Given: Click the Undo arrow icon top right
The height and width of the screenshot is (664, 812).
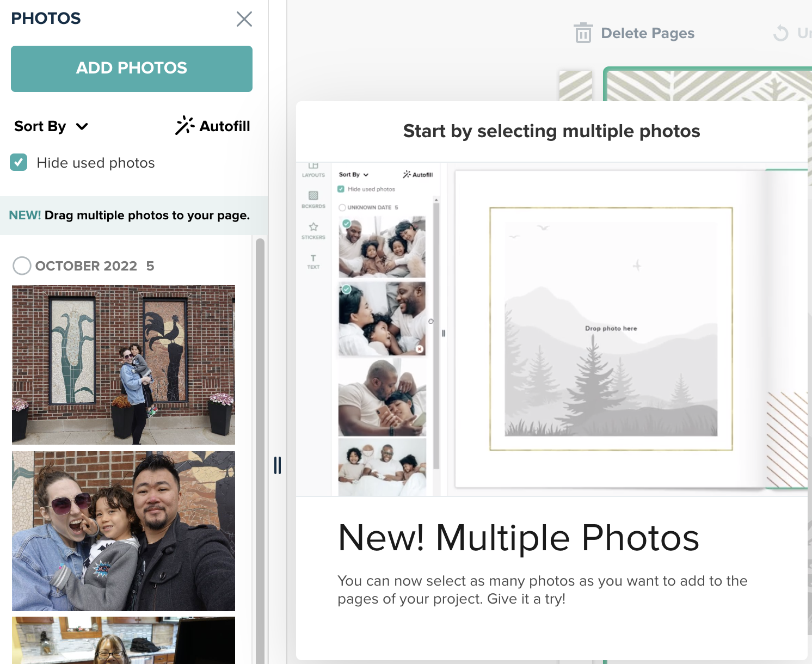Looking at the screenshot, I should point(782,33).
